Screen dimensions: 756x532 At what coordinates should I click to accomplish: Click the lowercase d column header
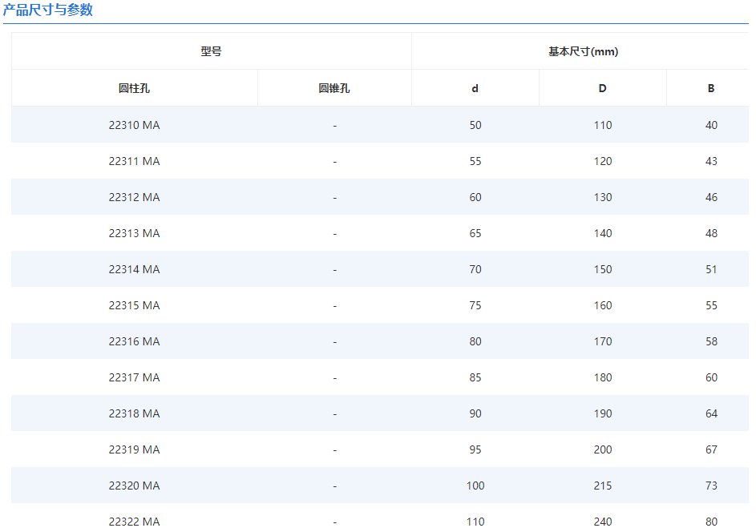(475, 88)
